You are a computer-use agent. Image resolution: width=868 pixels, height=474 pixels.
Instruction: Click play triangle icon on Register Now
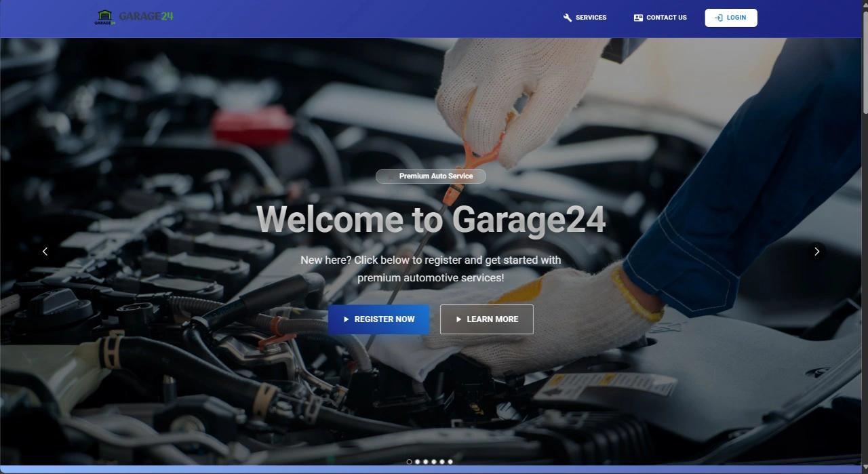pyautogui.click(x=346, y=319)
